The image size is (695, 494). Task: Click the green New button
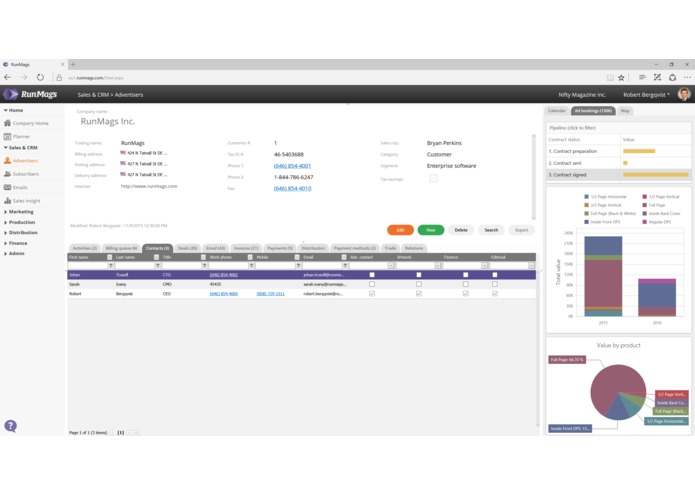tap(431, 230)
